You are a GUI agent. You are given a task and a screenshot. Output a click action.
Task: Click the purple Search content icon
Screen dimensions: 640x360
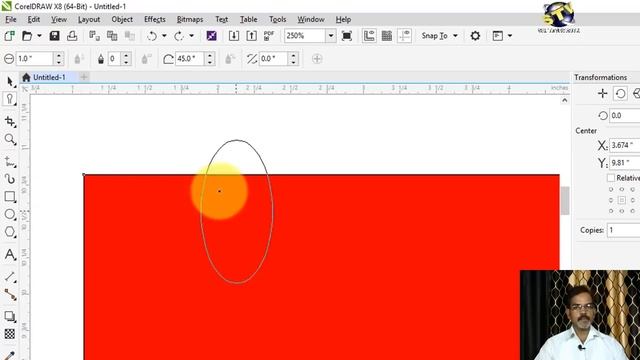point(211,36)
